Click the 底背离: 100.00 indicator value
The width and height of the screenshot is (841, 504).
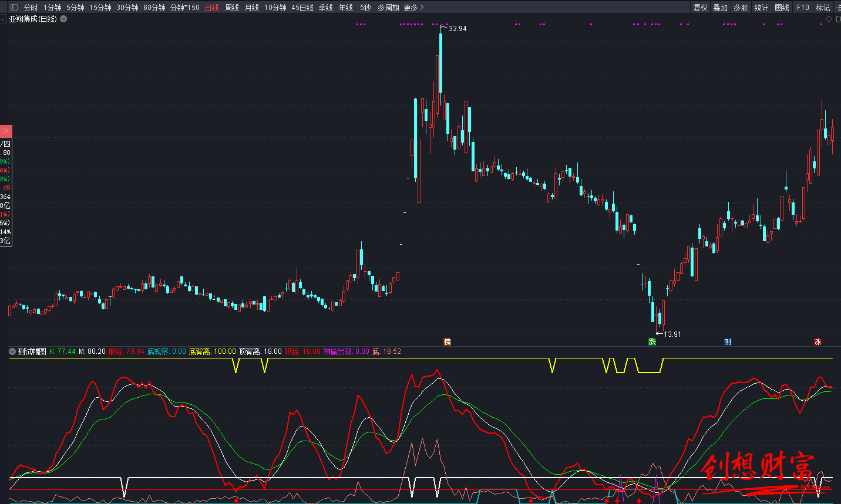[x=213, y=351]
